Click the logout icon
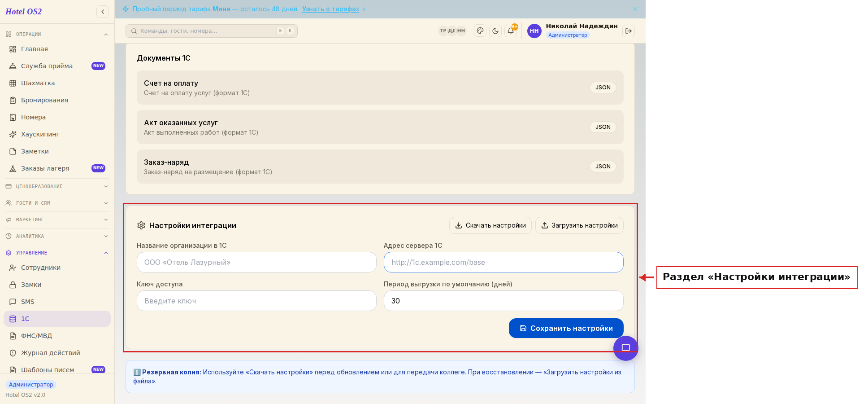This screenshot has height=404, width=868. click(629, 31)
